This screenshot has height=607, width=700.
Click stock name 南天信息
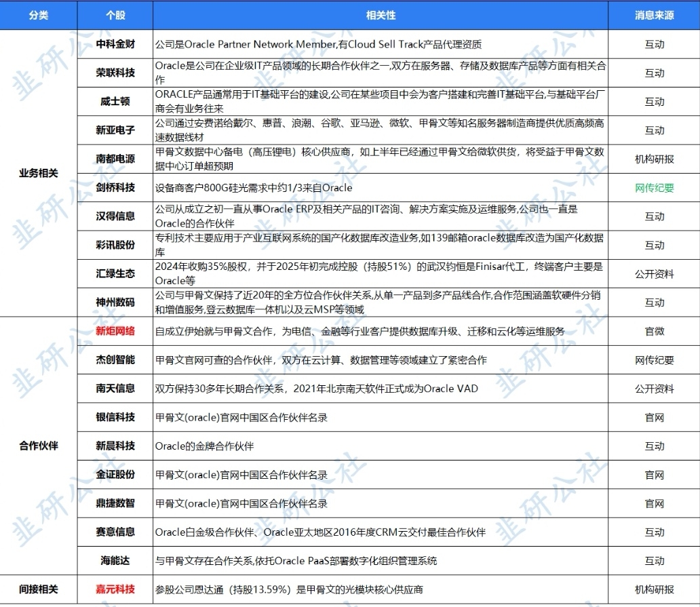pos(115,389)
